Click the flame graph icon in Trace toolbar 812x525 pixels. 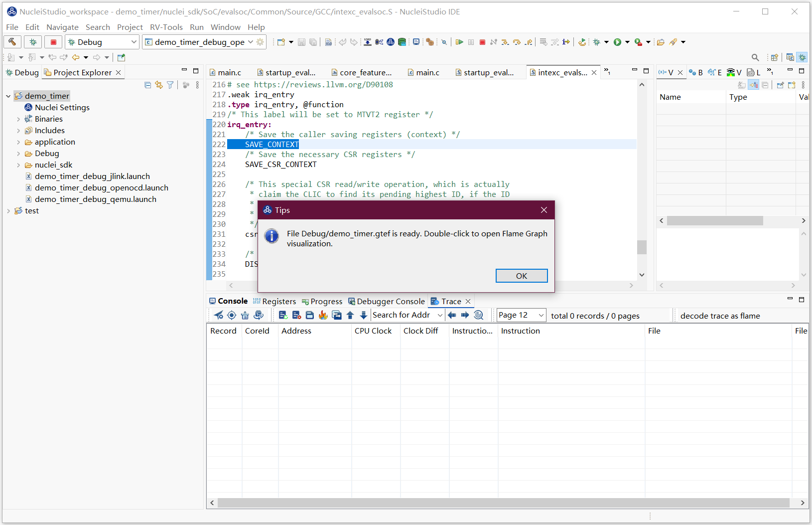coord(323,315)
